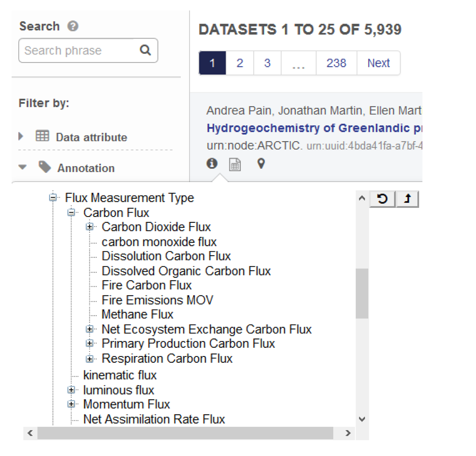The height and width of the screenshot is (456, 476).
Task: Click the dataset info circle icon
Action: 212,163
